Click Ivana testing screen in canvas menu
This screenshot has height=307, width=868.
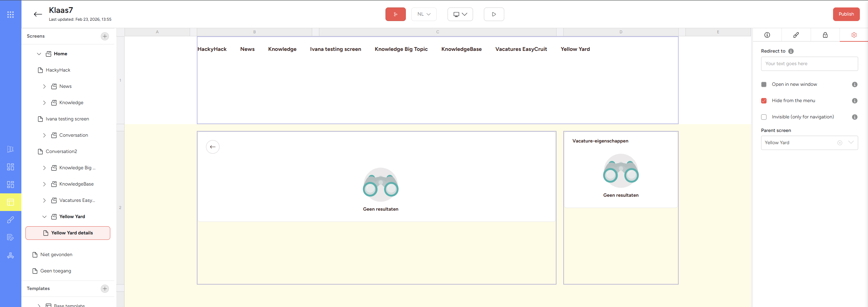(x=336, y=49)
